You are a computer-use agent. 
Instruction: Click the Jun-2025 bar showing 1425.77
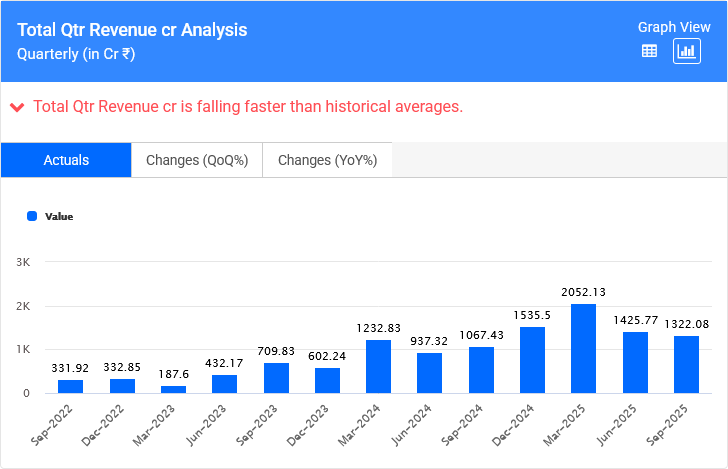(635, 363)
